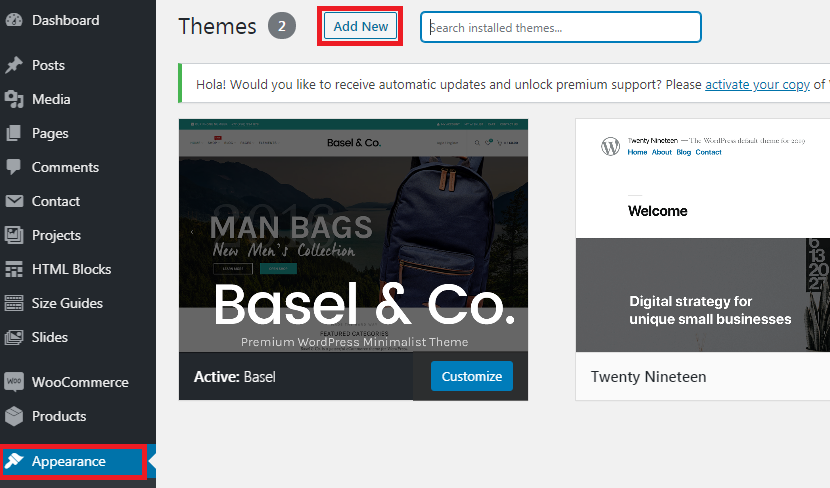Screen dimensions: 830x488
Task: Click the Comments bubble icon
Action: coord(14,167)
